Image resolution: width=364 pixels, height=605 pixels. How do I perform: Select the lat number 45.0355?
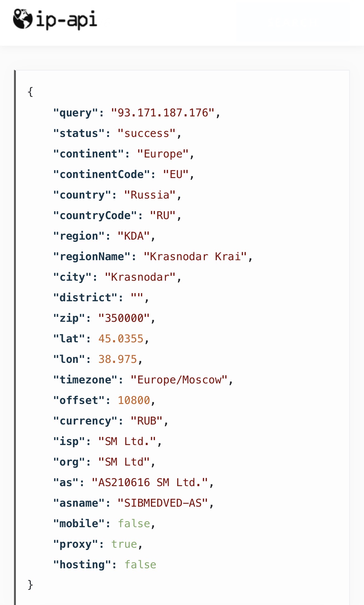point(121,339)
